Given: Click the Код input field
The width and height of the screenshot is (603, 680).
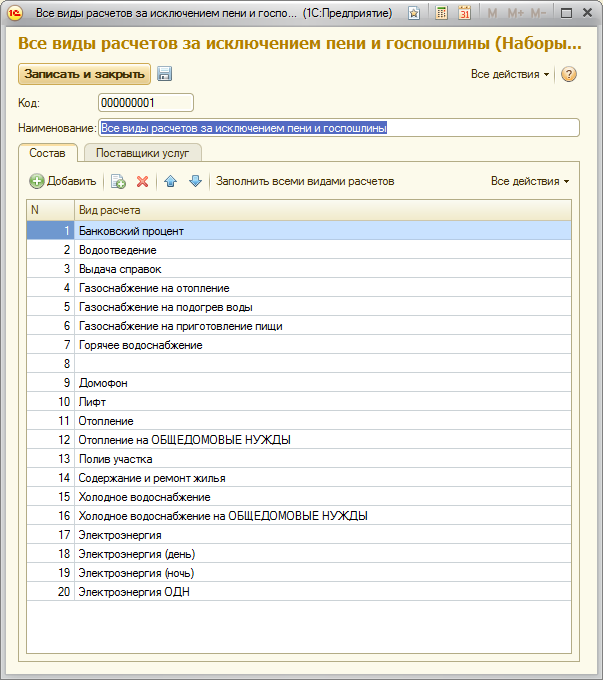Looking at the screenshot, I should (x=146, y=103).
